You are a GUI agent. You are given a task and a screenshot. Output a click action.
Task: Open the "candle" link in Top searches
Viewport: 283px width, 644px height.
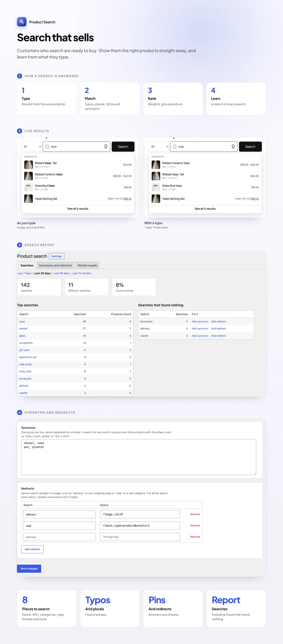point(23,393)
